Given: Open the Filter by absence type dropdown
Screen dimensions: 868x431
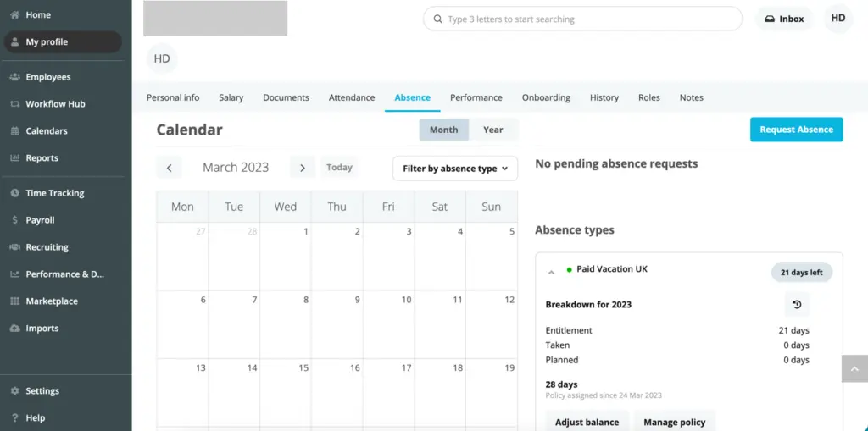Looking at the screenshot, I should pyautogui.click(x=455, y=169).
